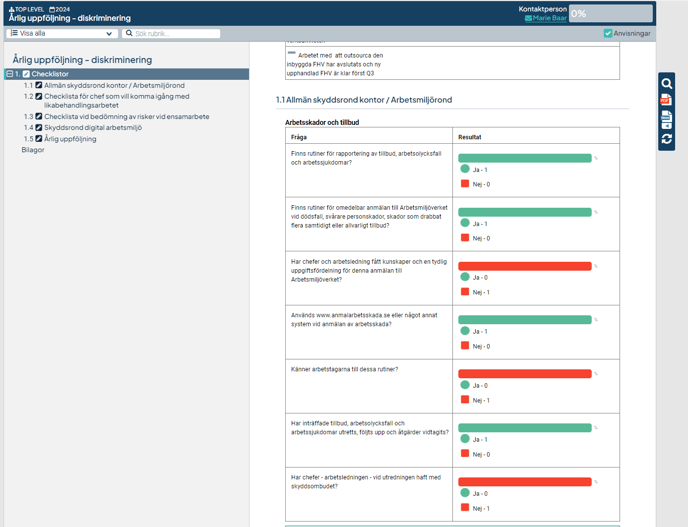Open Checklista vid bedömning av risker vid ensamarbete

[x=126, y=117]
